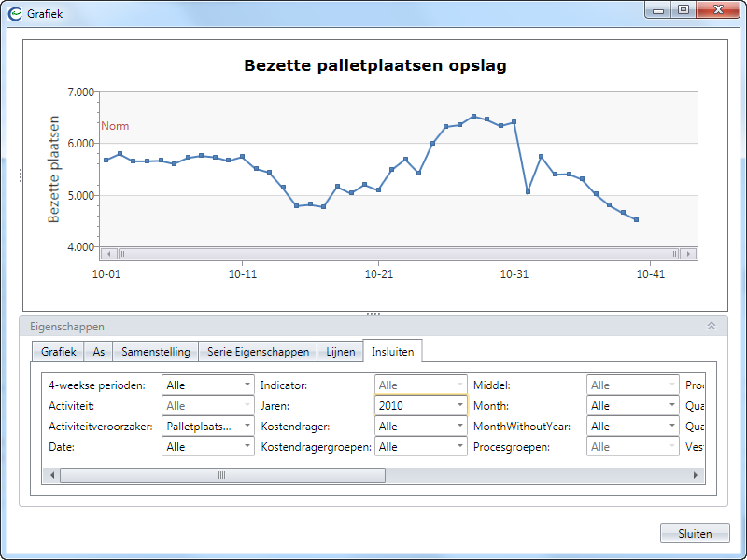The height and width of the screenshot is (560, 747).
Task: Click the Grafiek window app icon
Action: click(x=15, y=14)
